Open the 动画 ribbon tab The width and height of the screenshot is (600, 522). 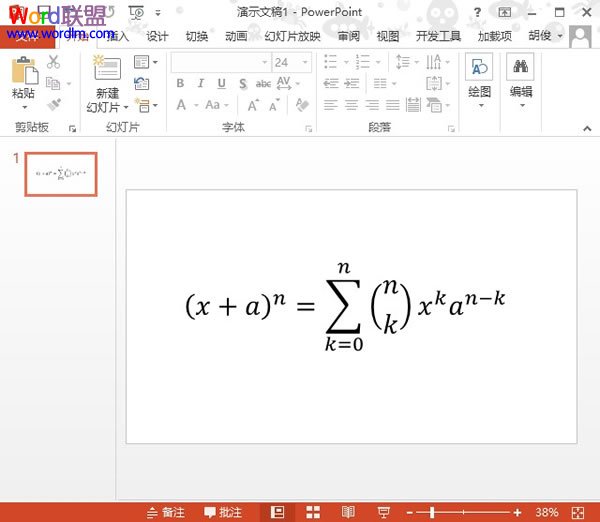pyautogui.click(x=236, y=36)
